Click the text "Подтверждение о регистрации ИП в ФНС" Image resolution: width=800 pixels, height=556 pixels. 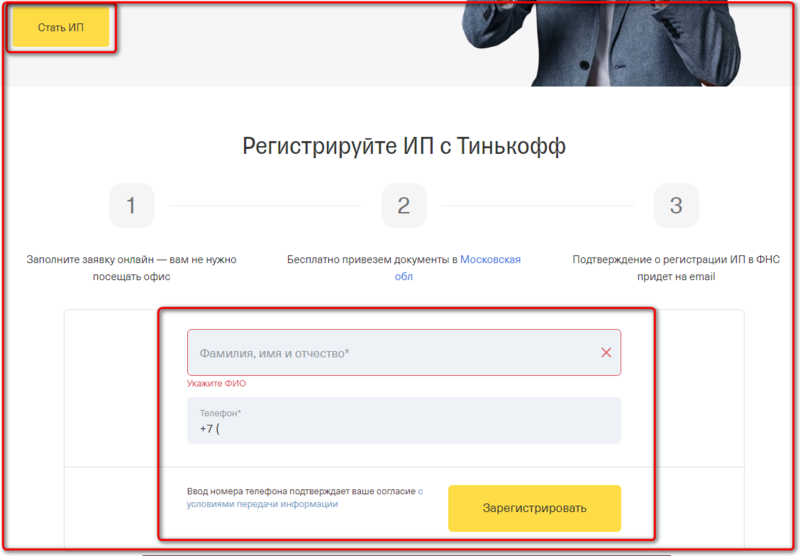[676, 260]
